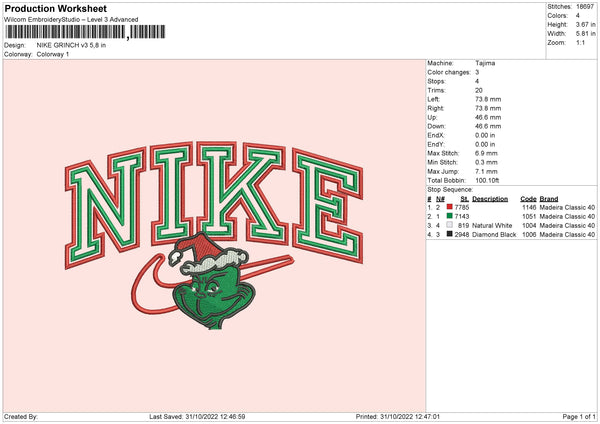
Task: Select the Height value 3.67 in
Action: coord(585,24)
